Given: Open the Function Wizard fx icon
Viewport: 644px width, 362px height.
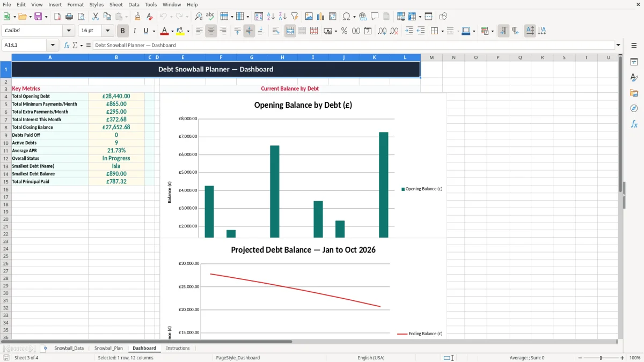Looking at the screenshot, I should (x=67, y=45).
